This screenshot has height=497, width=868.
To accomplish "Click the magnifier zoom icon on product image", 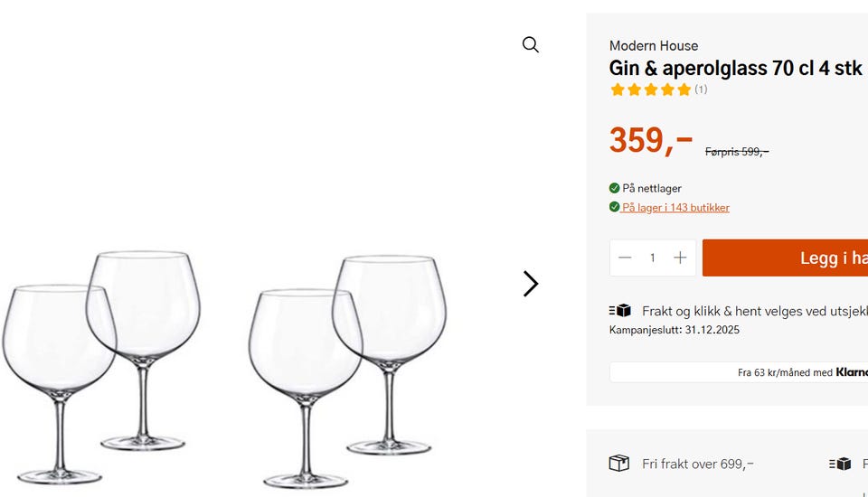I will [x=531, y=45].
